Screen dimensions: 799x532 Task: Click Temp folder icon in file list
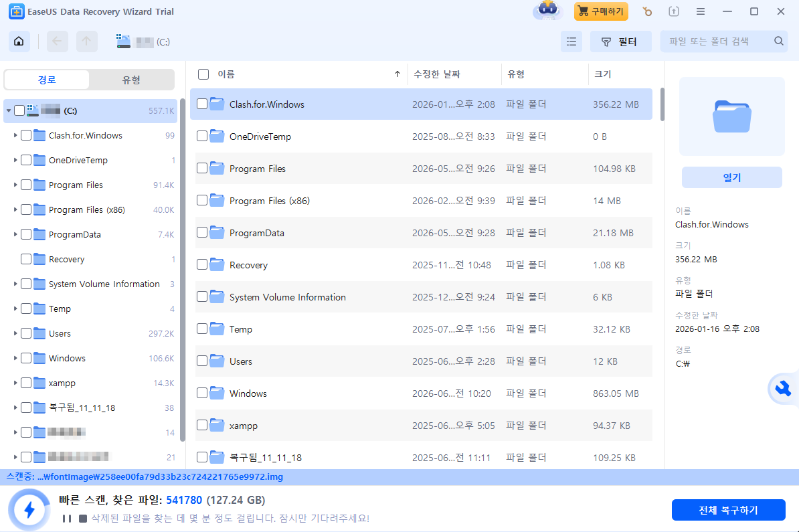(x=217, y=329)
